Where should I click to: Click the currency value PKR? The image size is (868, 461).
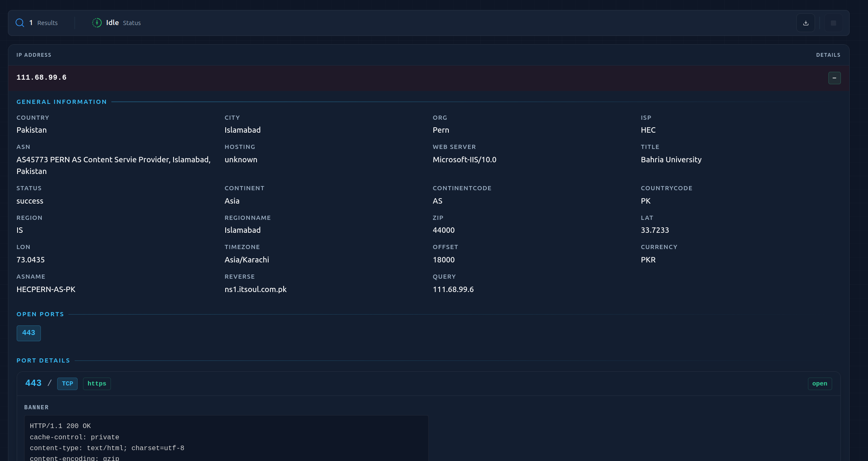coord(648,260)
